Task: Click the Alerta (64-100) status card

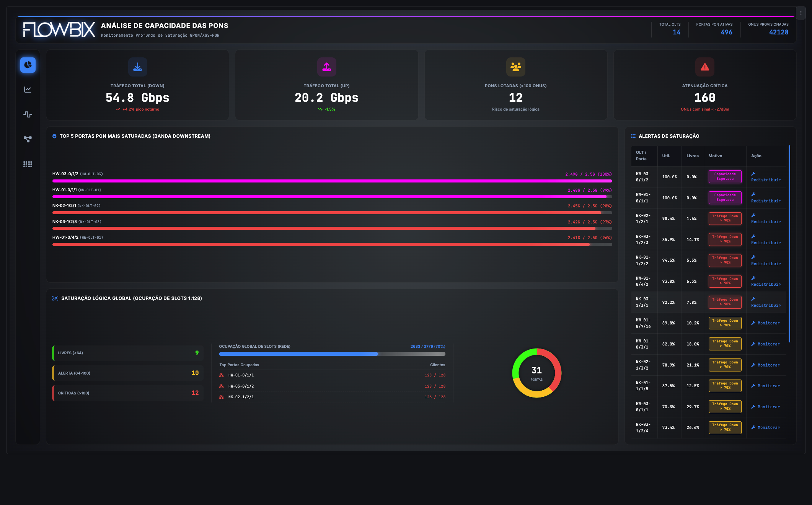Action: (x=128, y=373)
